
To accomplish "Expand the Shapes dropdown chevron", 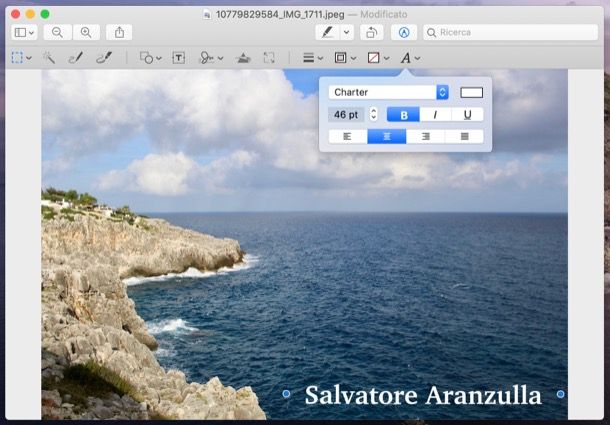I will point(159,58).
